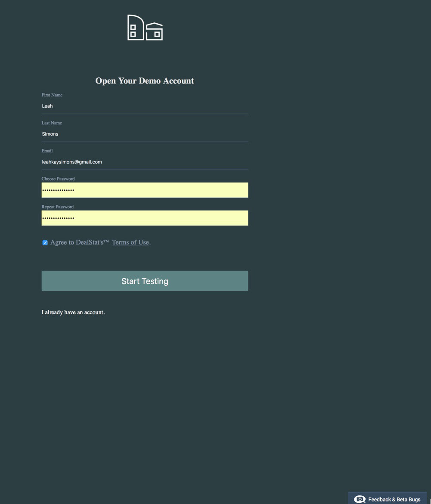Click the 'Open Your Demo Account' heading
The image size is (431, 504).
(145, 80)
